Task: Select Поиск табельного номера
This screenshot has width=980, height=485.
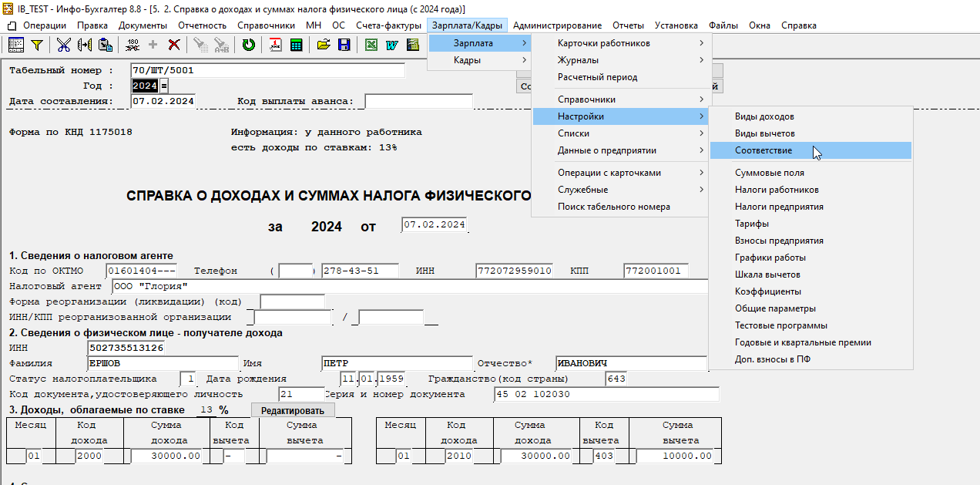Action: point(620,207)
